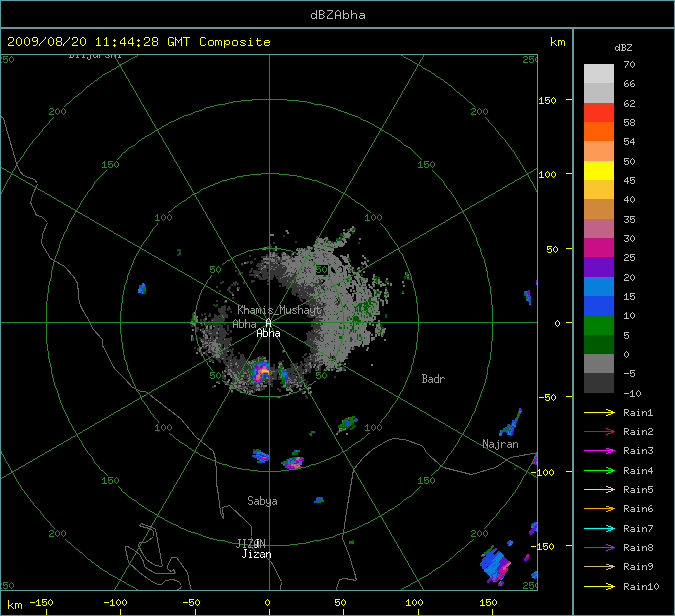Click the 150 km vertical axis tick label

pos(548,100)
